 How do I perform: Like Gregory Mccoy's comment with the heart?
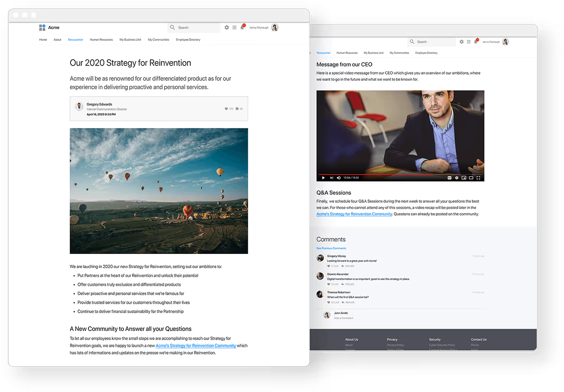pyautogui.click(x=329, y=266)
